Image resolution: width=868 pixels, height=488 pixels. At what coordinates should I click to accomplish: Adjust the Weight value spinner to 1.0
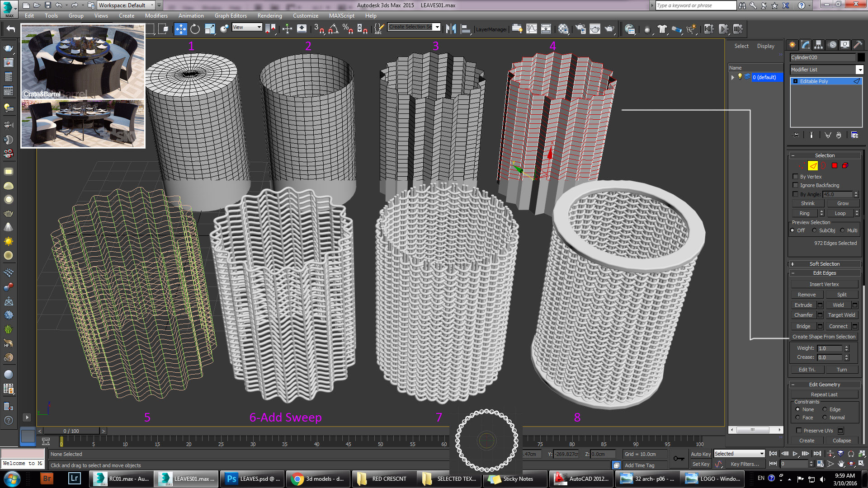(832, 348)
